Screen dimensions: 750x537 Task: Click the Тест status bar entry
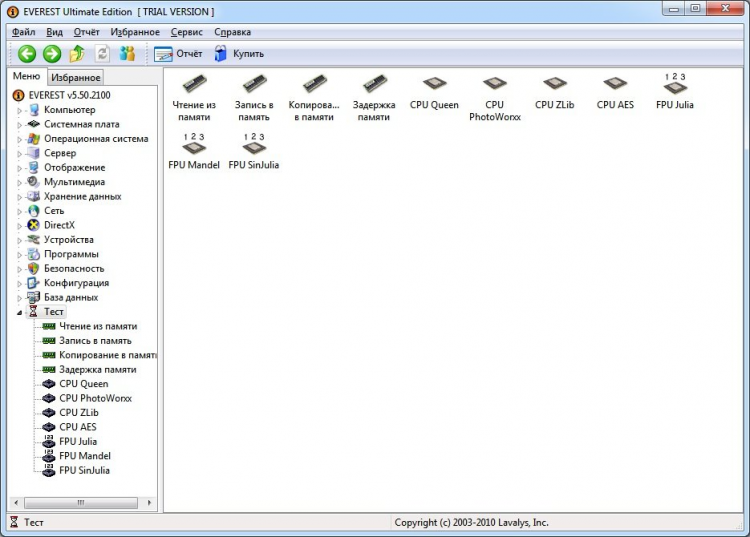pyautogui.click(x=33, y=523)
